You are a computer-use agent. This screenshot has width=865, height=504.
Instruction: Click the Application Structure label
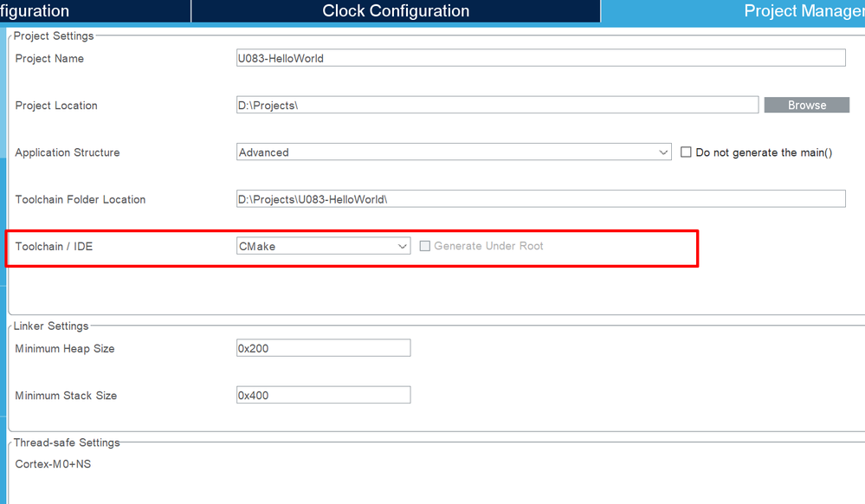[x=68, y=152]
